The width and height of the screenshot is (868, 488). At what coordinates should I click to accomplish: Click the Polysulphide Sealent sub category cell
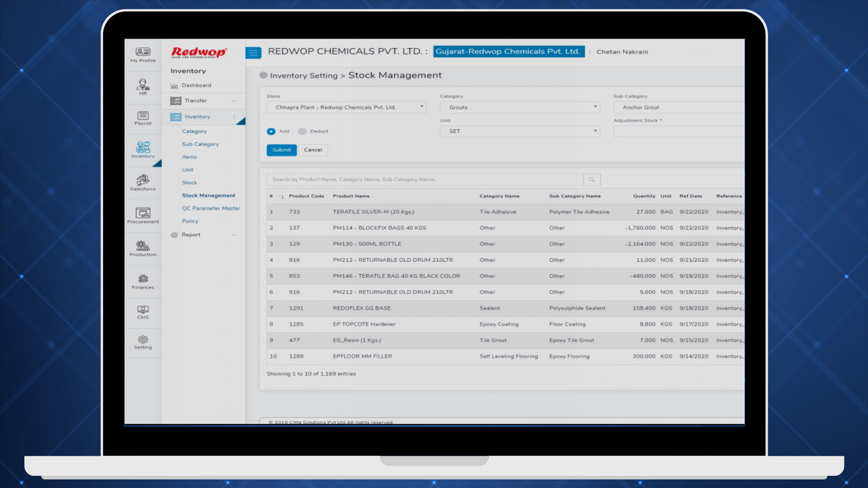click(577, 308)
